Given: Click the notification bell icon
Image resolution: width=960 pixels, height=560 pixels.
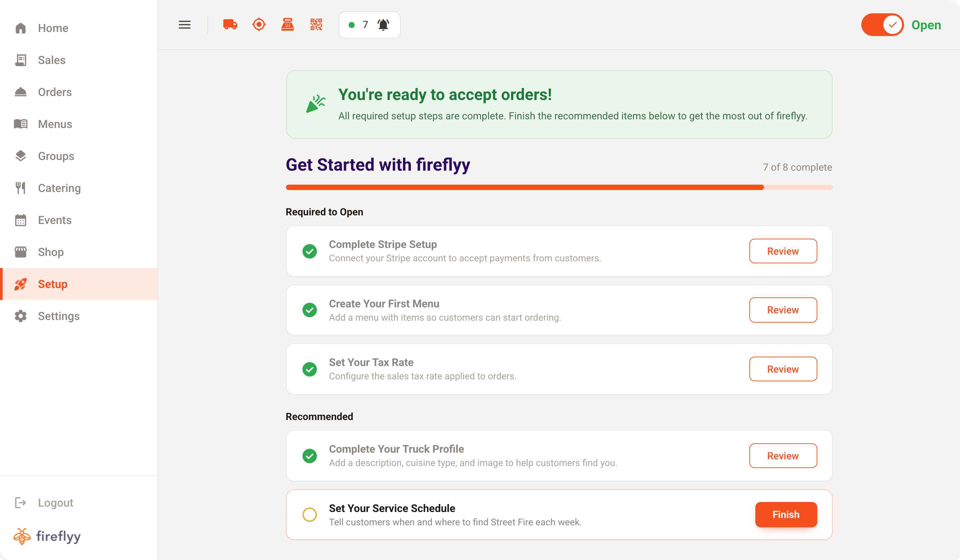Looking at the screenshot, I should pyautogui.click(x=383, y=25).
